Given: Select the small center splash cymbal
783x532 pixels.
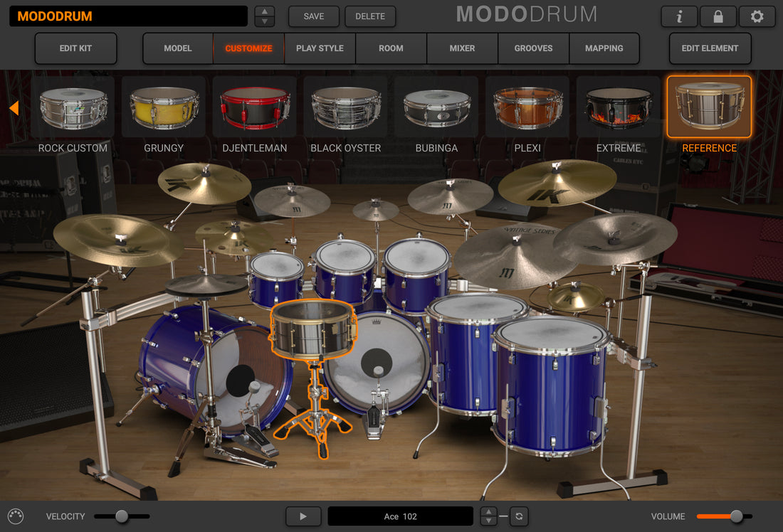Looking at the screenshot, I should point(376,210).
